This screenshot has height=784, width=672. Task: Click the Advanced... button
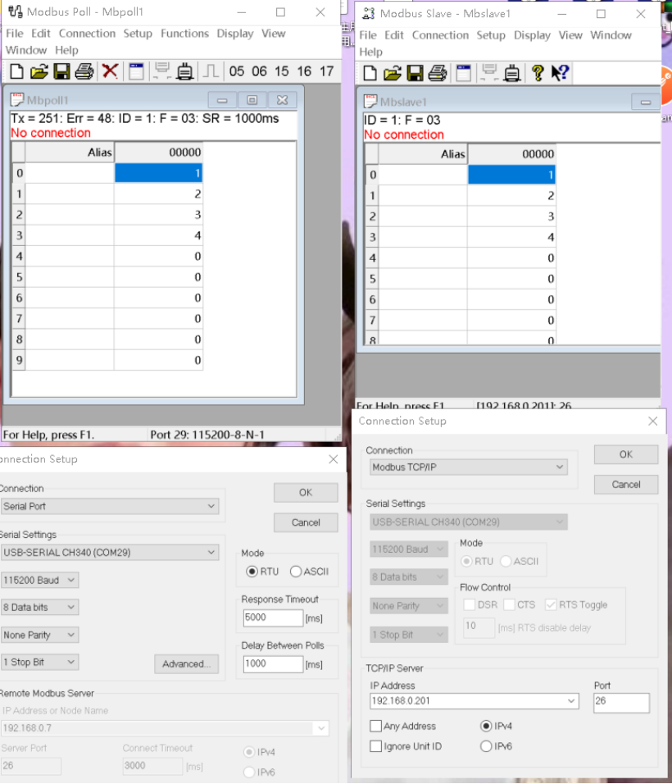point(186,664)
